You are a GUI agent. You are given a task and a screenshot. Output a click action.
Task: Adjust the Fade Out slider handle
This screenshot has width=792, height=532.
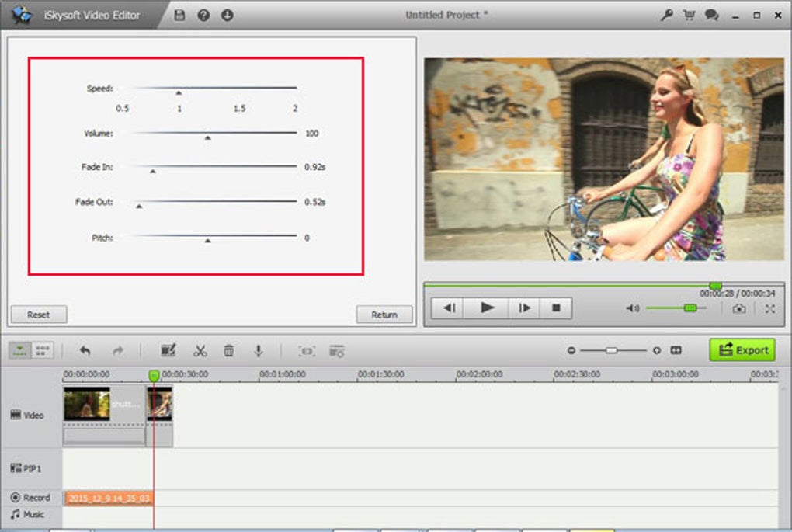point(140,207)
